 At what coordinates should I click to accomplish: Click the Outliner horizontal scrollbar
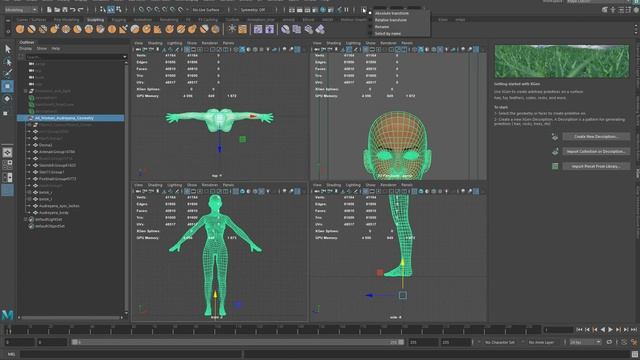click(x=70, y=317)
